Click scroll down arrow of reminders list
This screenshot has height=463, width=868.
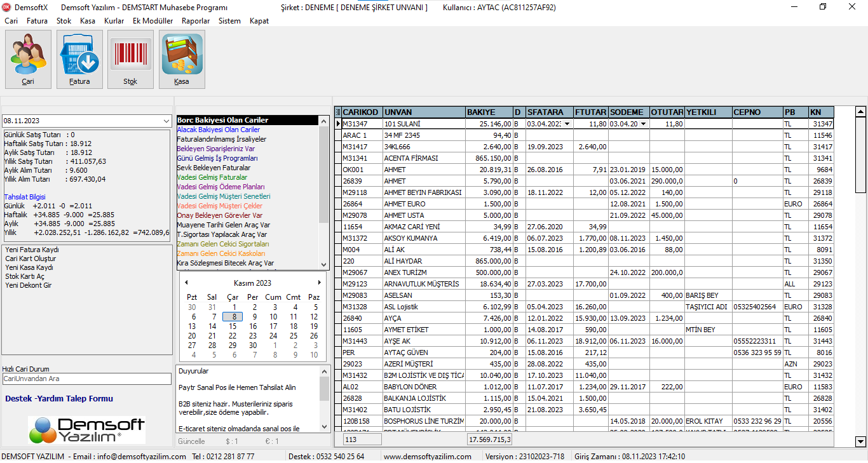[x=324, y=264]
